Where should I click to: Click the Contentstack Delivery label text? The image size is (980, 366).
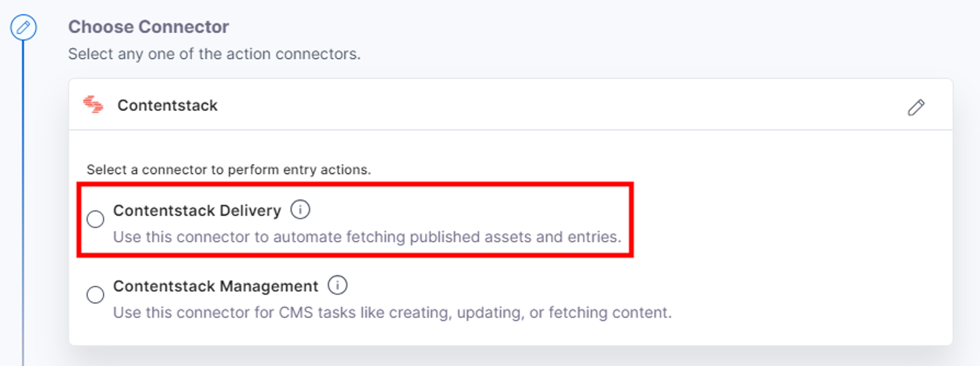pos(197,210)
